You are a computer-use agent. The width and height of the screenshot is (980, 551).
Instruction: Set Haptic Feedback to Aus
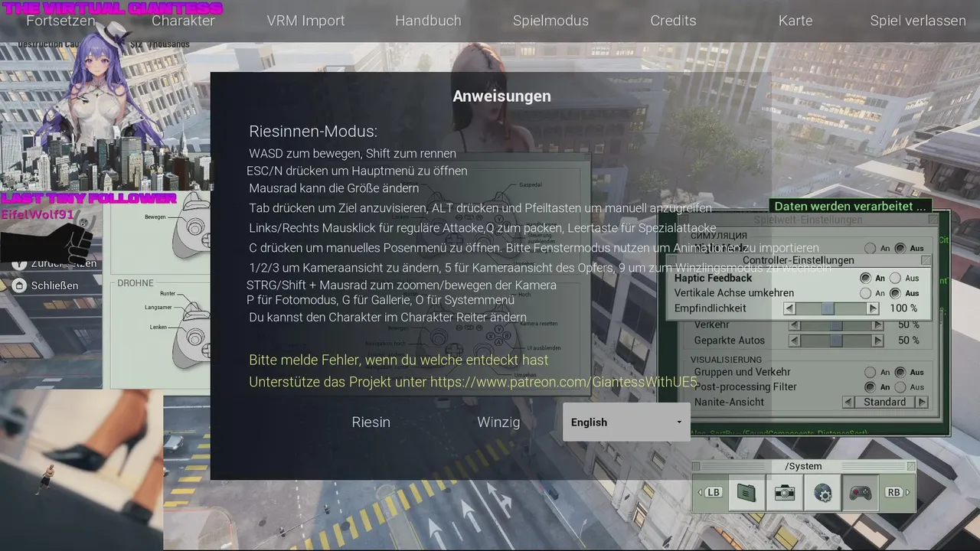[x=895, y=278]
